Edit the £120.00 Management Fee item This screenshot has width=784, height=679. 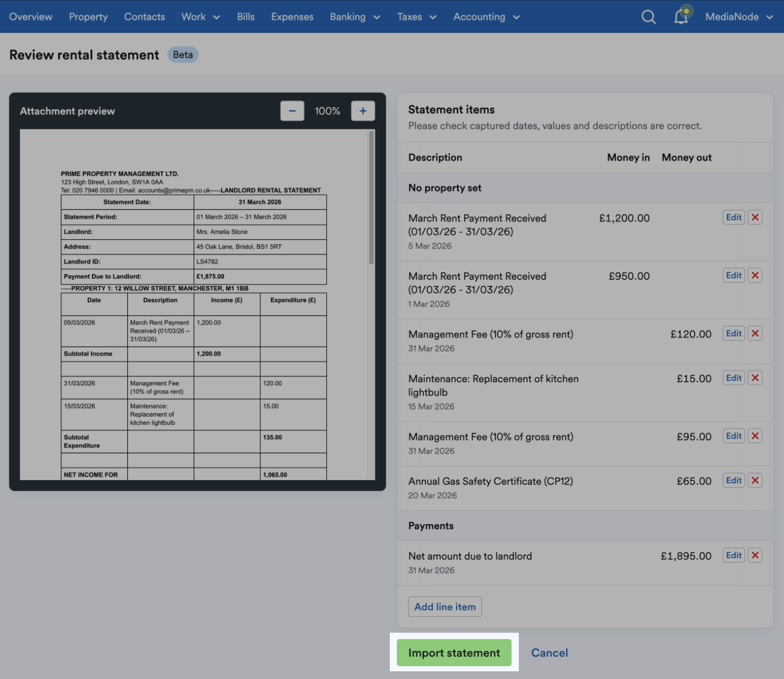click(x=734, y=333)
